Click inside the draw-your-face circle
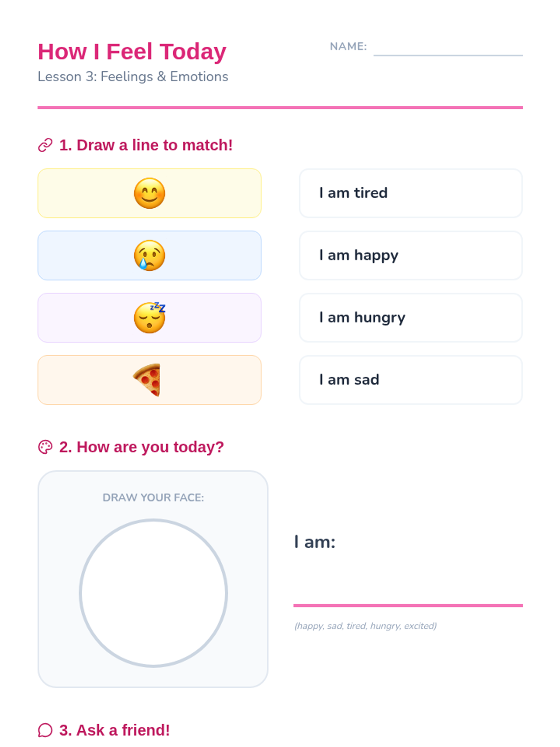Viewport: 560px width, 747px height. coord(153,593)
